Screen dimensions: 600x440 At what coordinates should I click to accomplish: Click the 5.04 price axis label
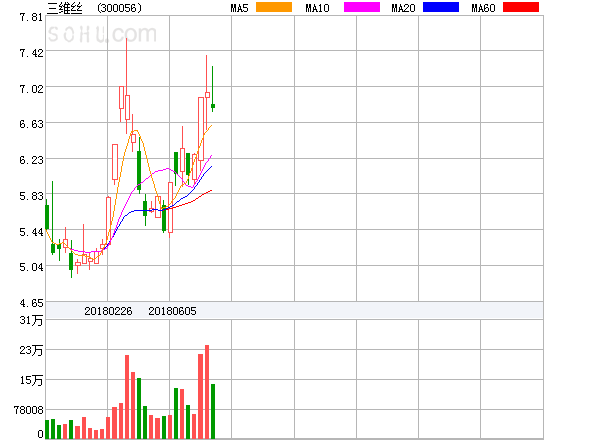pos(31,267)
